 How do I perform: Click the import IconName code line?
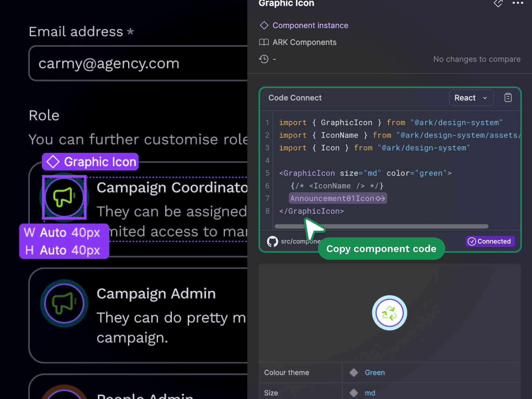click(400, 135)
